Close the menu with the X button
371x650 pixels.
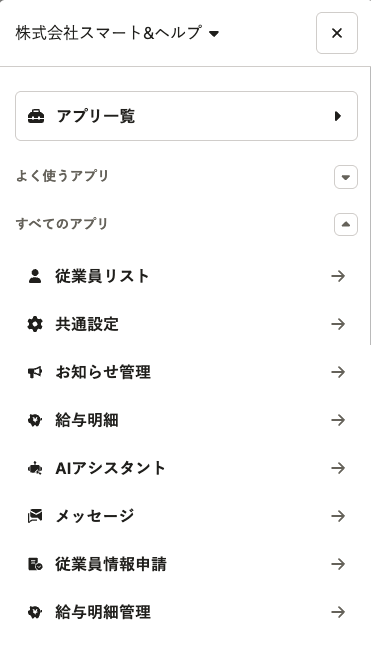337,33
